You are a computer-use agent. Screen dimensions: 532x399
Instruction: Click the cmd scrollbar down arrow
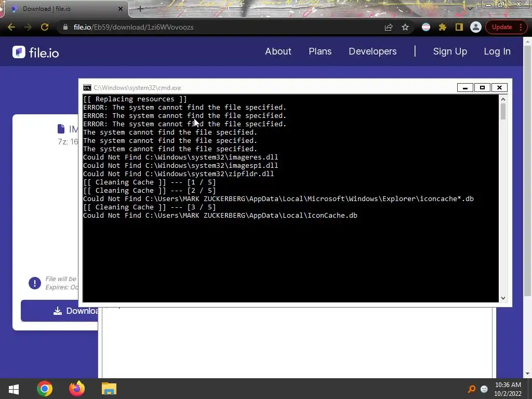(x=503, y=298)
